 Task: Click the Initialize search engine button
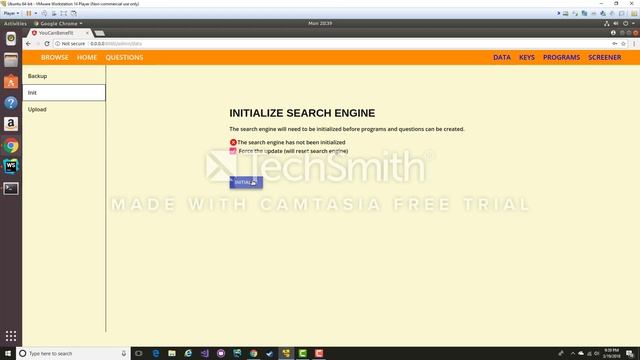pyautogui.click(x=246, y=182)
